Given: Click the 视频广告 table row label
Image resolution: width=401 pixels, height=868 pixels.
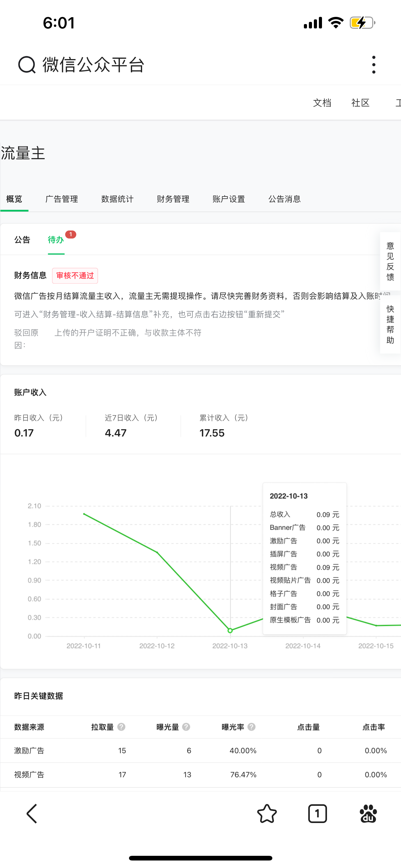Looking at the screenshot, I should [29, 775].
